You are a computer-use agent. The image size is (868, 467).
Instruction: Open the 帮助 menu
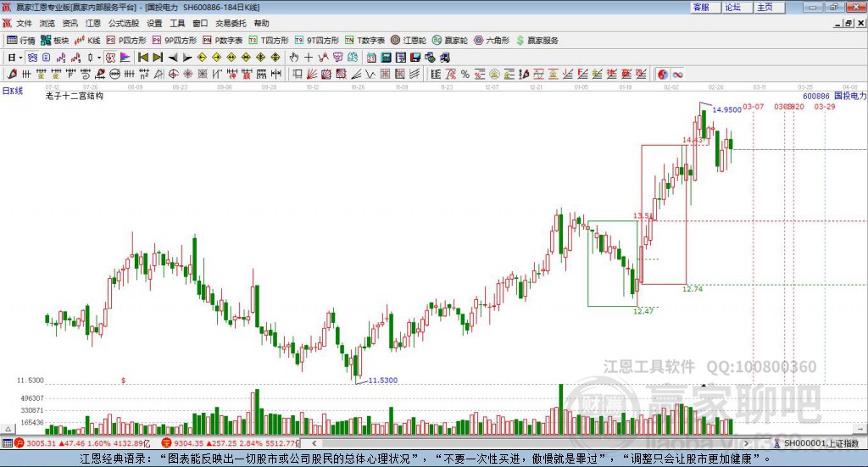click(x=261, y=23)
